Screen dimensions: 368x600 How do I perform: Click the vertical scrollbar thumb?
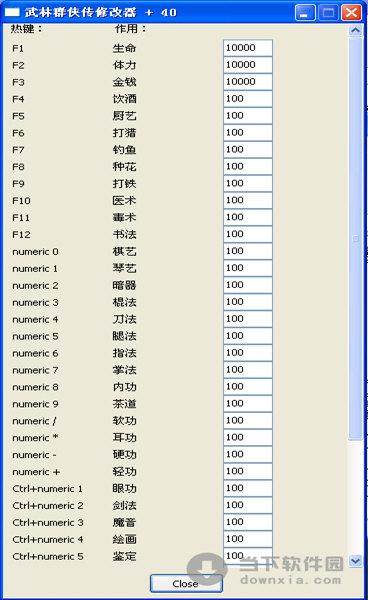[355, 238]
